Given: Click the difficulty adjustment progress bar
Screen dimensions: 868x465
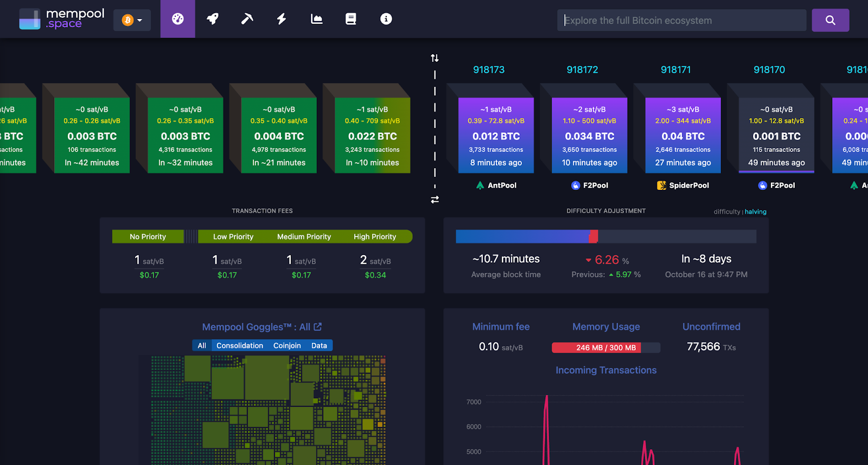Looking at the screenshot, I should pos(605,237).
